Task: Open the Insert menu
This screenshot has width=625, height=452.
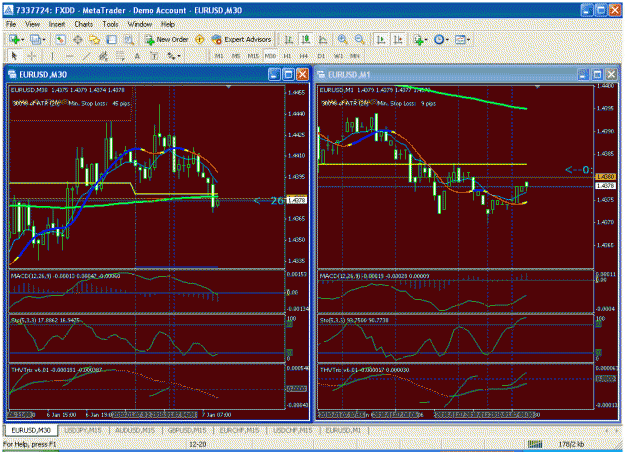Action: tap(57, 24)
